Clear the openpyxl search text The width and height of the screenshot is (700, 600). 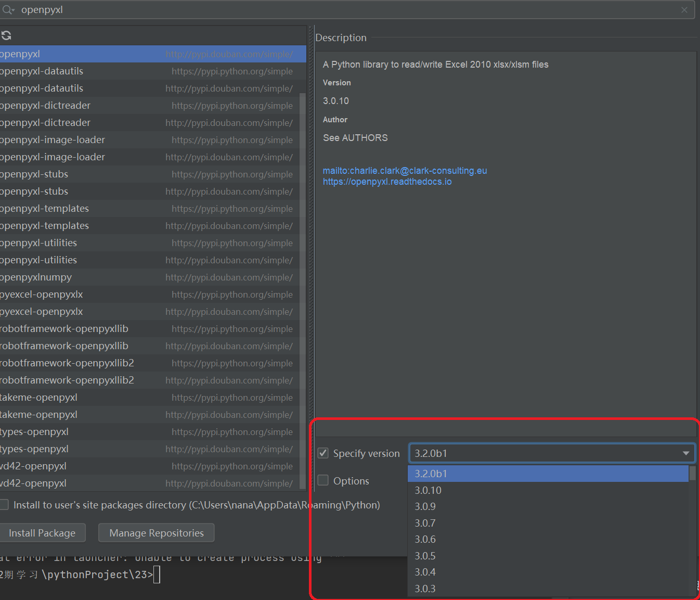click(x=684, y=10)
